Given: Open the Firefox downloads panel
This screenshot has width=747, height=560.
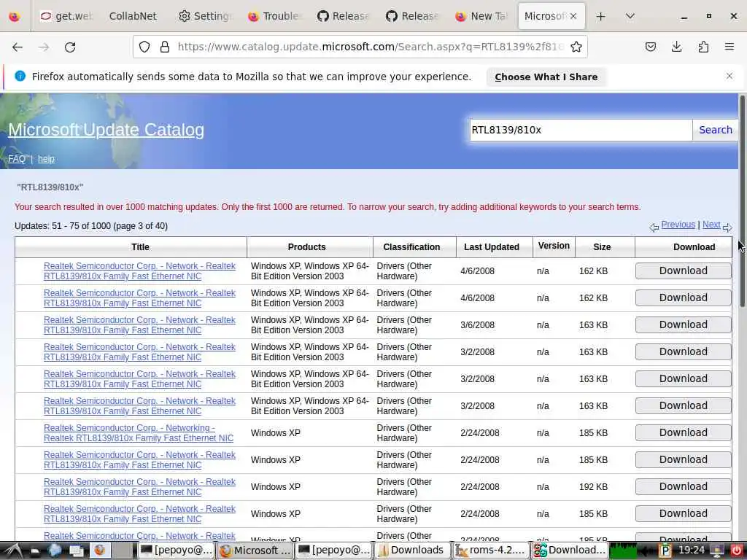Looking at the screenshot, I should [676, 47].
